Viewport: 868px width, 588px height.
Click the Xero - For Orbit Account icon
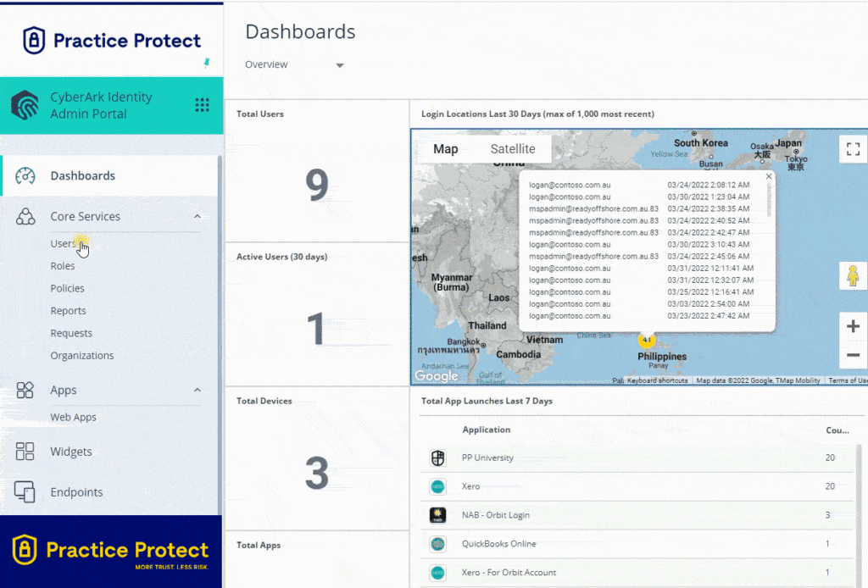(438, 573)
